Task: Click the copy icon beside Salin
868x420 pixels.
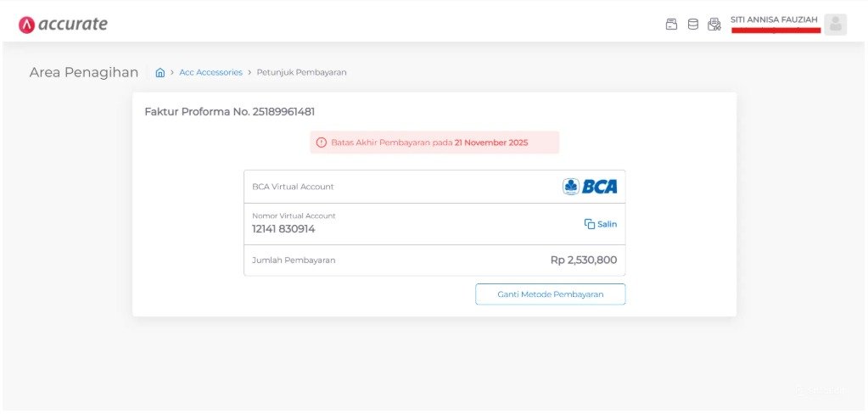Action: [590, 224]
